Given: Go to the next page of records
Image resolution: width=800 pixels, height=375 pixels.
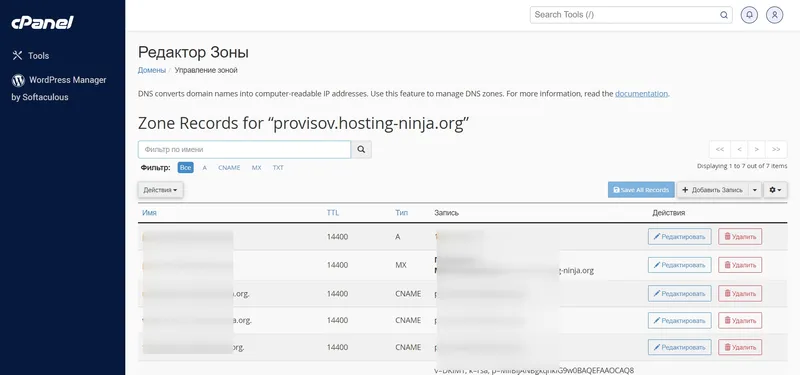Looking at the screenshot, I should pyautogui.click(x=756, y=149).
